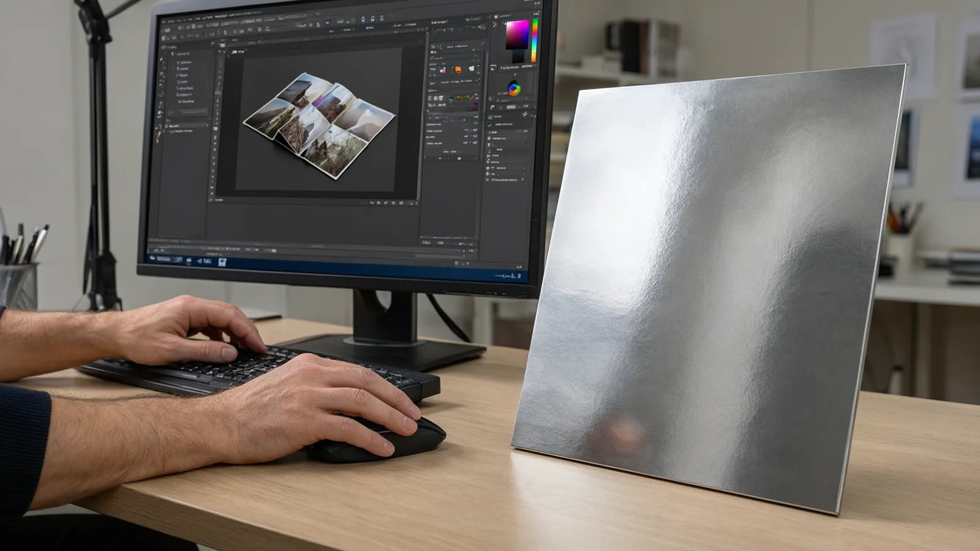Click the vertical rainbow hue slider
Screen dimensions: 980x551
tap(535, 40)
